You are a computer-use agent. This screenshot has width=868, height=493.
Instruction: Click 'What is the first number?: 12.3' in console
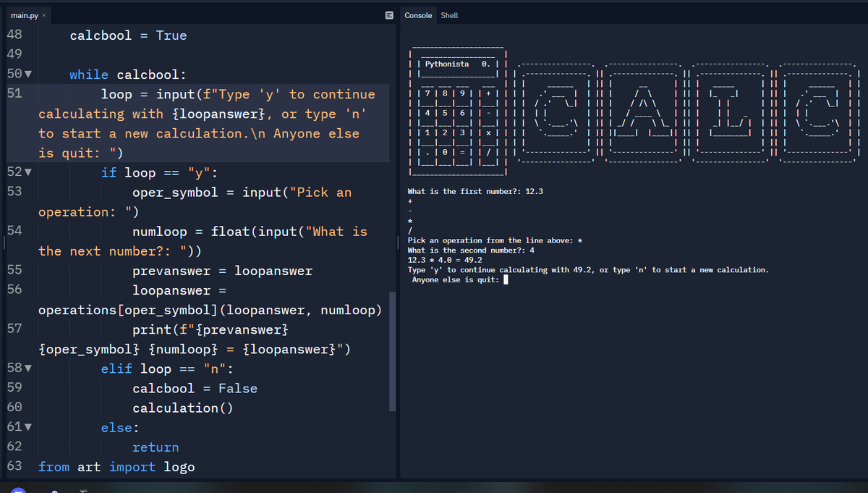pyautogui.click(x=475, y=192)
